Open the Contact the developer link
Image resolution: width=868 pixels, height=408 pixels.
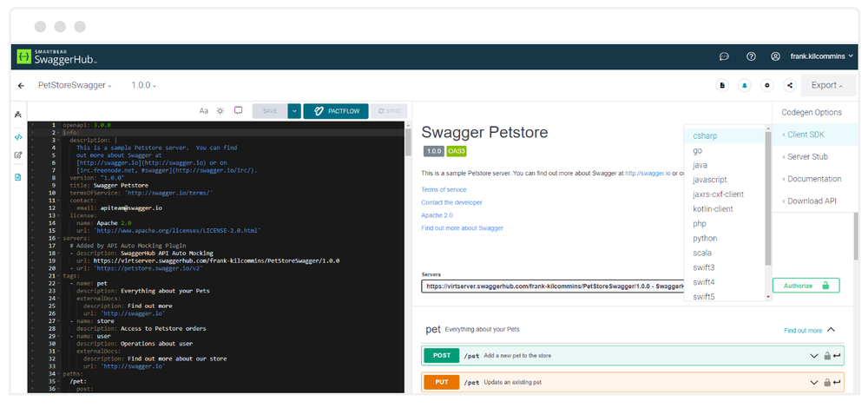point(451,202)
